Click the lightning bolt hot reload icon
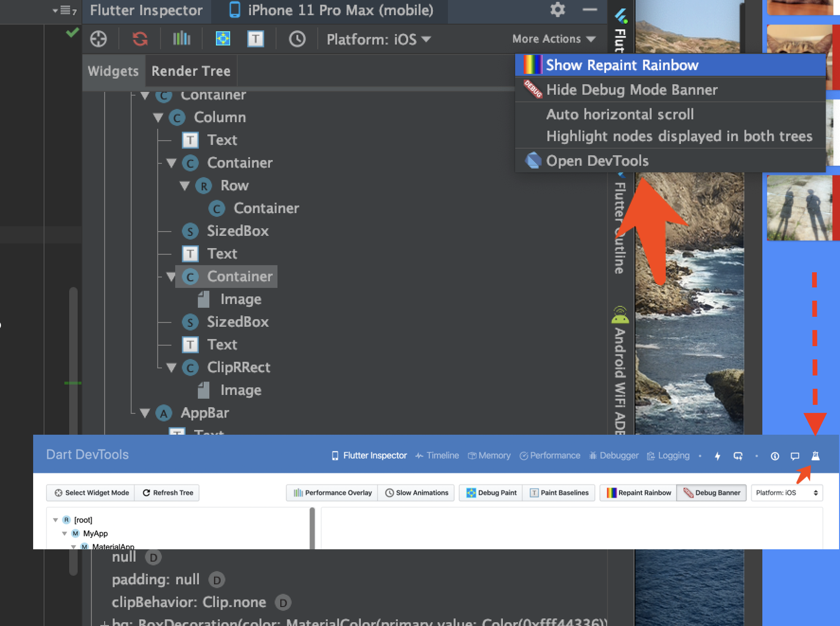The height and width of the screenshot is (626, 840). pos(717,456)
